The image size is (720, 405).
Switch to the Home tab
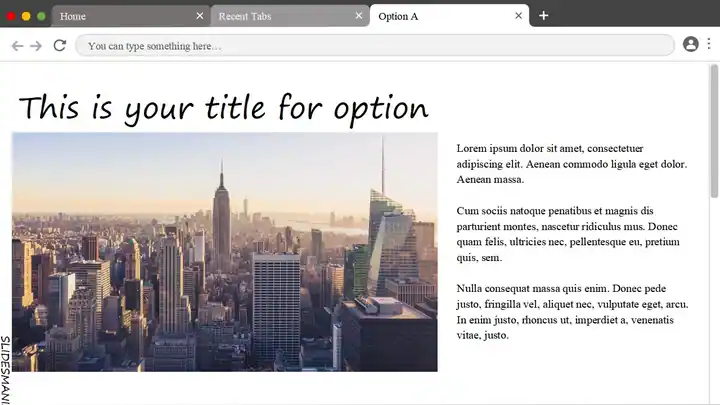click(130, 16)
